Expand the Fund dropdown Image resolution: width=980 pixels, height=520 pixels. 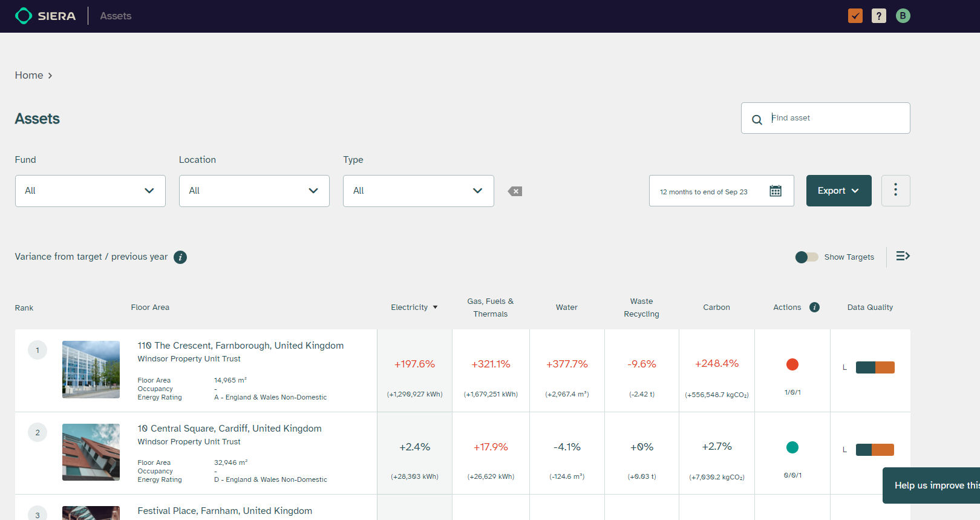click(x=90, y=191)
